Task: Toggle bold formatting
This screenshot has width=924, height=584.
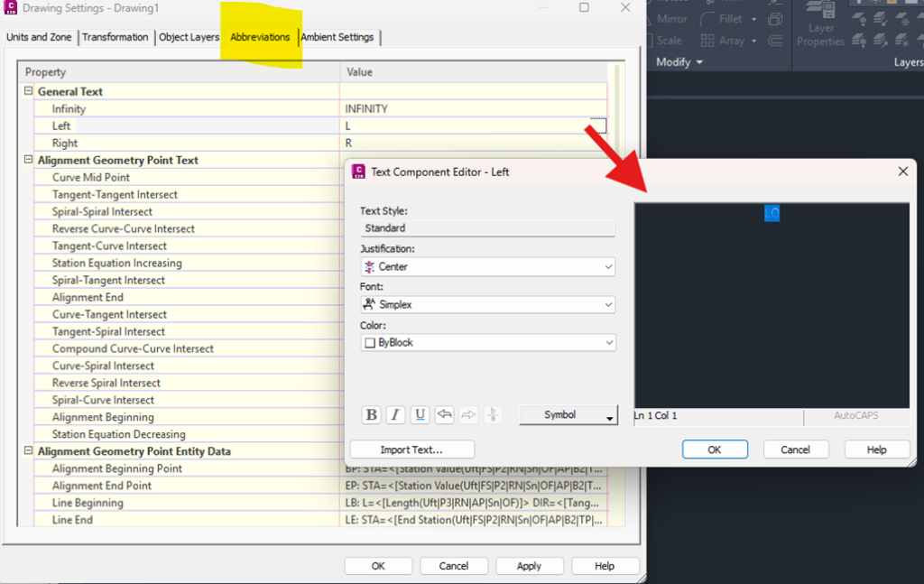Action: [x=371, y=414]
